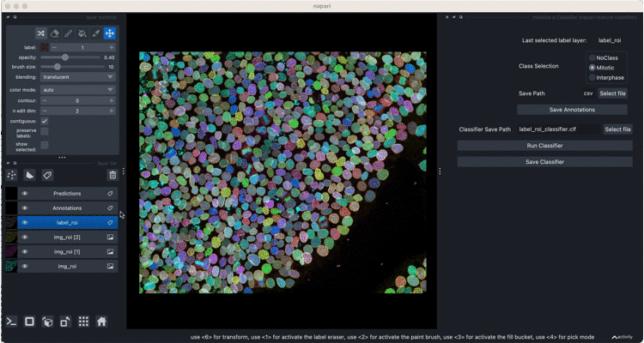Expand the activity panel
This screenshot has height=343, width=644.
623,337
